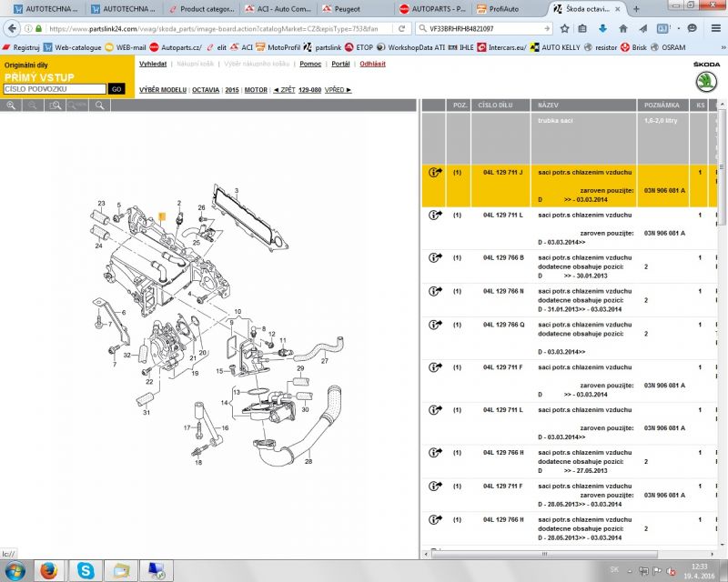Go forward with VPŘED link
The height and width of the screenshot is (582, 728).
click(338, 90)
